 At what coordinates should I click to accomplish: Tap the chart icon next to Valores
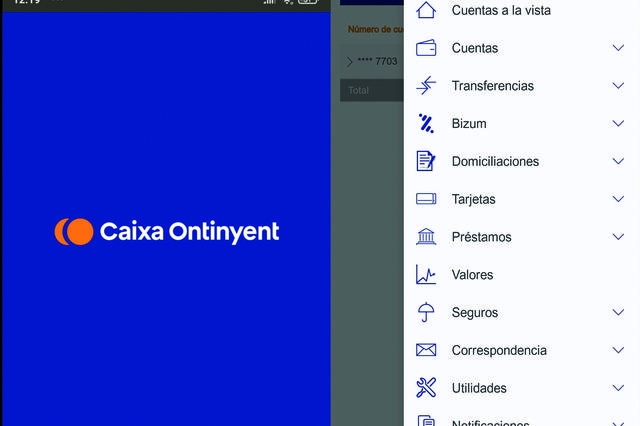click(x=426, y=274)
